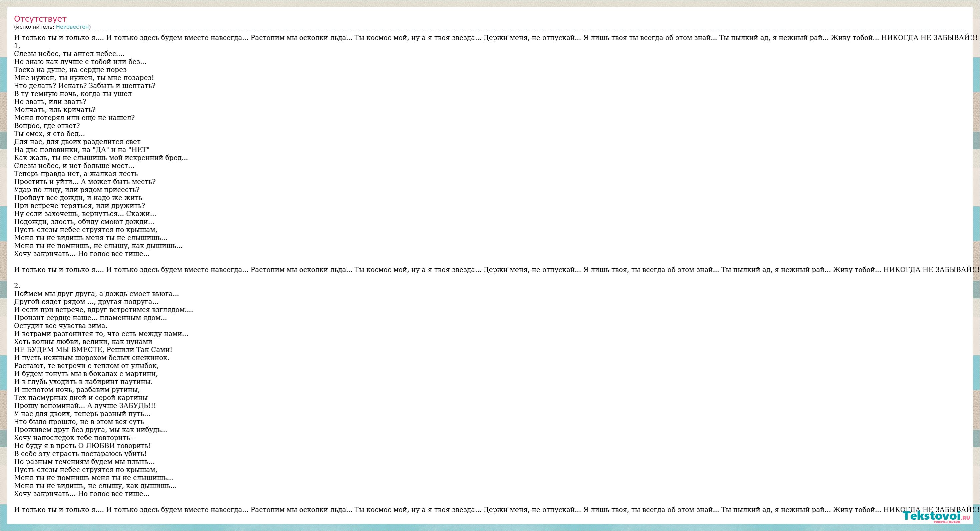Click the line 'Ну если захочешь, вернуться... Скажи...'

(x=85, y=214)
